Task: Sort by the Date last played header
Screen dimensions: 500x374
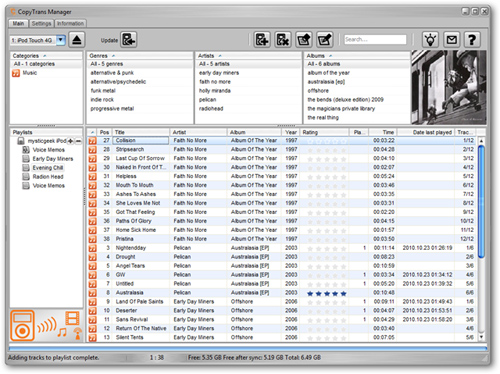Action: (426, 132)
